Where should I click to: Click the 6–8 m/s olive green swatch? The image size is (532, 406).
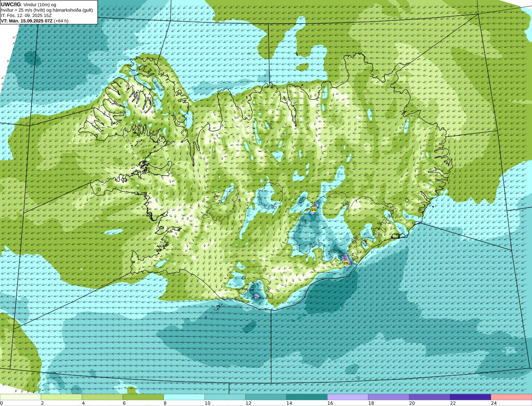(143, 397)
